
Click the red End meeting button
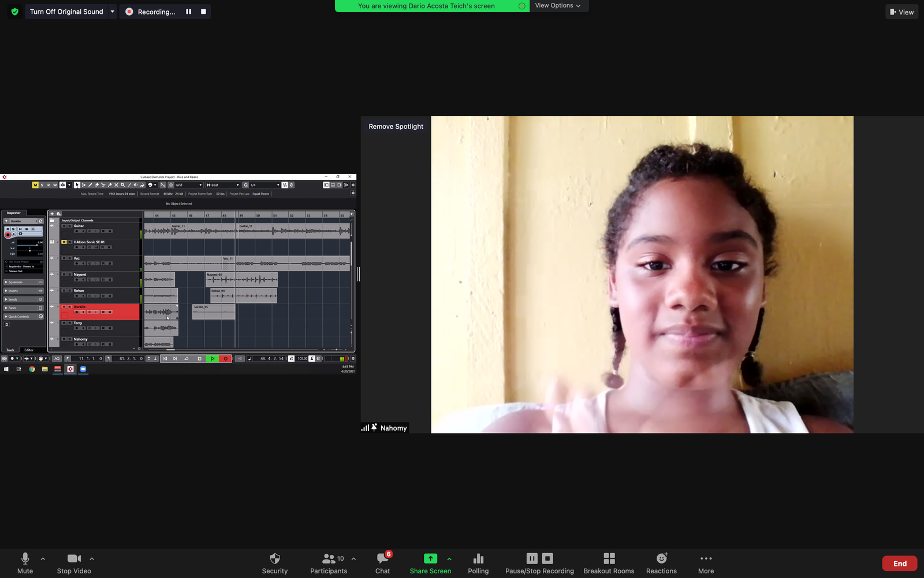click(899, 564)
